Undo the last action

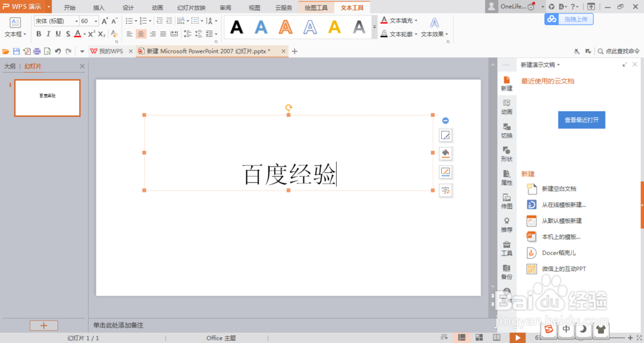click(x=58, y=51)
